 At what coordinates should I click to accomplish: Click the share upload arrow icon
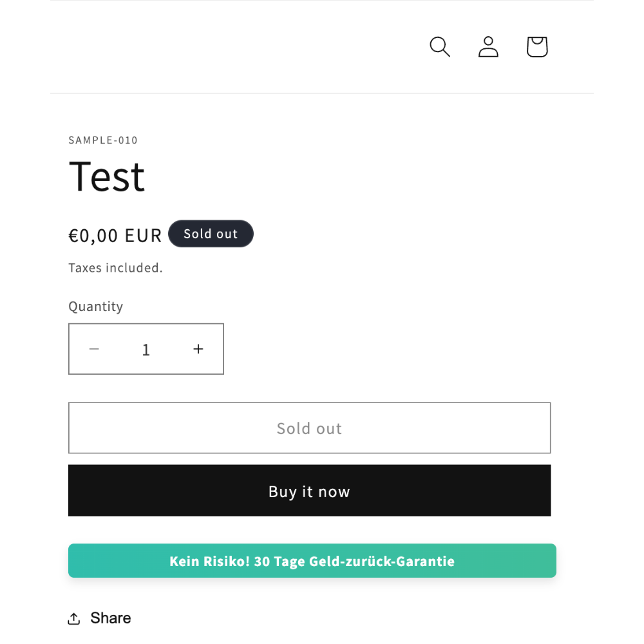point(74,618)
